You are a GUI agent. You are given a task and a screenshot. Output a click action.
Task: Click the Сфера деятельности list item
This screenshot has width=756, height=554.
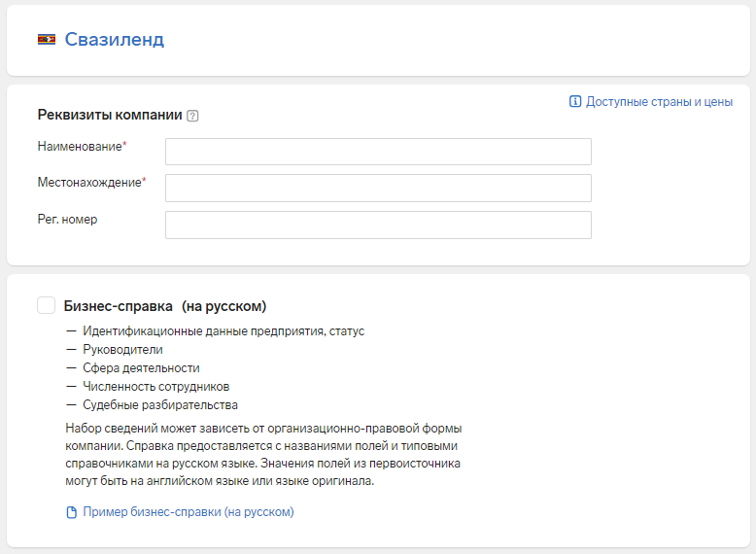(x=141, y=368)
